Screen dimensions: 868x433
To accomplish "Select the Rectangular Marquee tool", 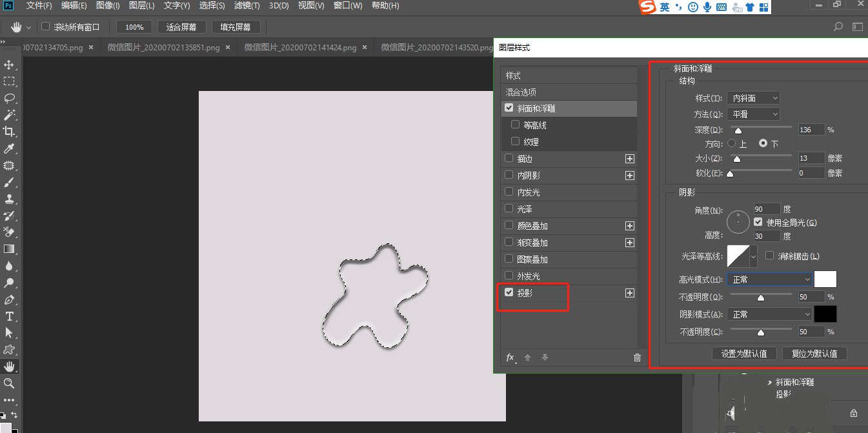I will click(x=10, y=81).
